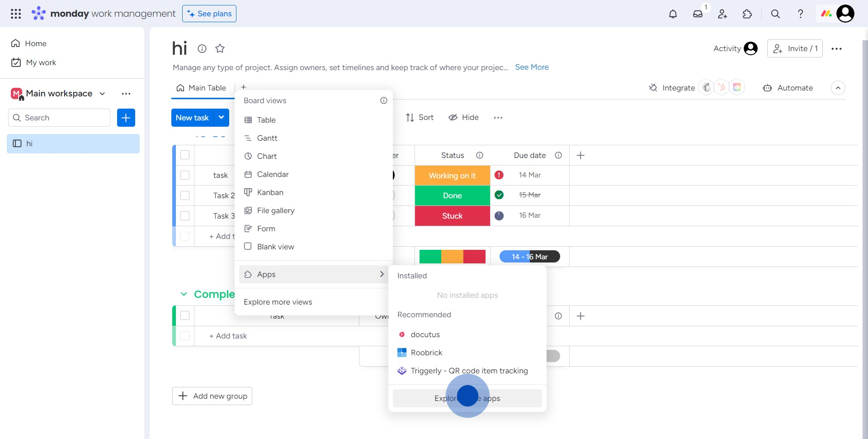Collapse the Completed group chevron

(184, 294)
